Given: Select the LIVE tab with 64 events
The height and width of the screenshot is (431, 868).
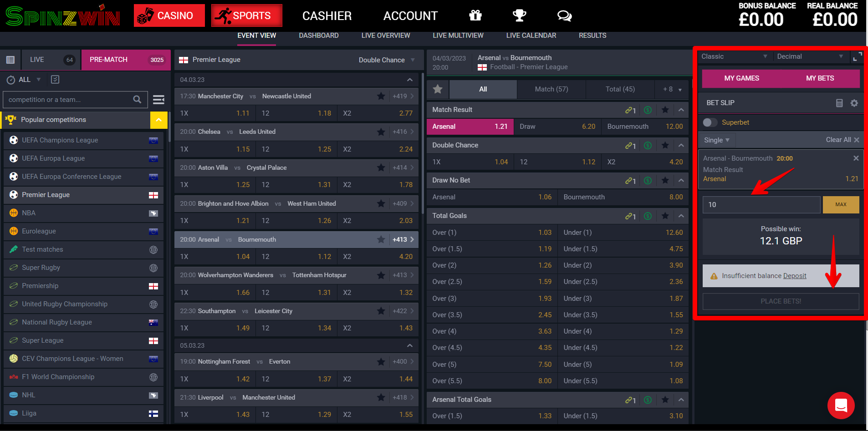Looking at the screenshot, I should 51,60.
